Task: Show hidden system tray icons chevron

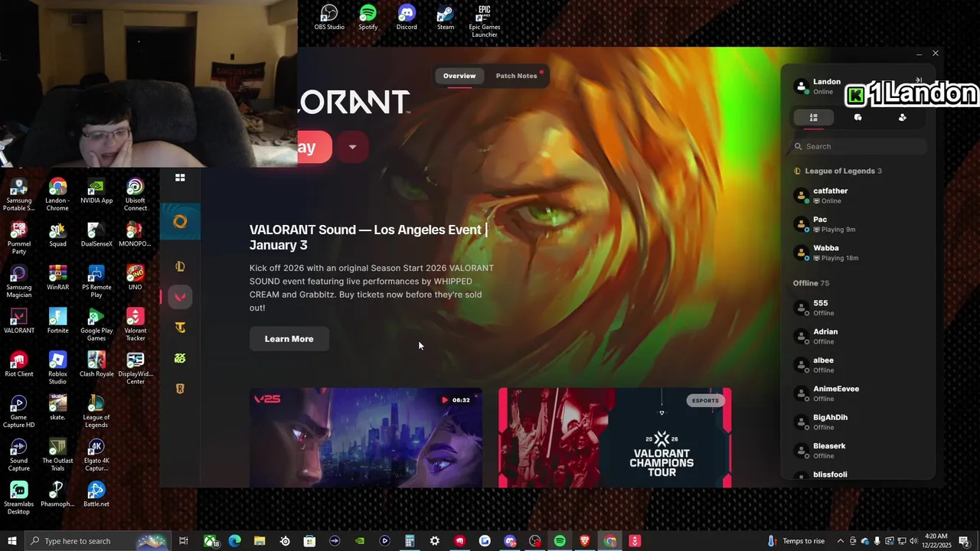Action: point(840,541)
